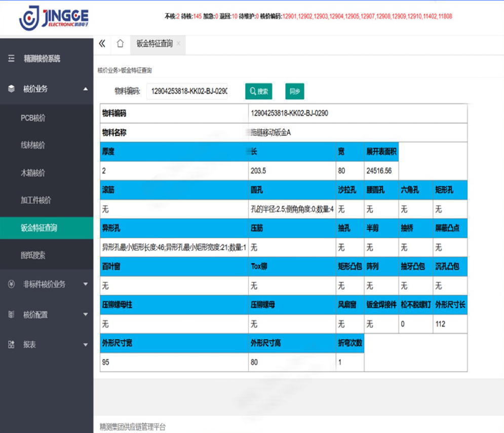Close the 钣金特征查询 tab
The image size is (504, 433).
pyautogui.click(x=178, y=44)
